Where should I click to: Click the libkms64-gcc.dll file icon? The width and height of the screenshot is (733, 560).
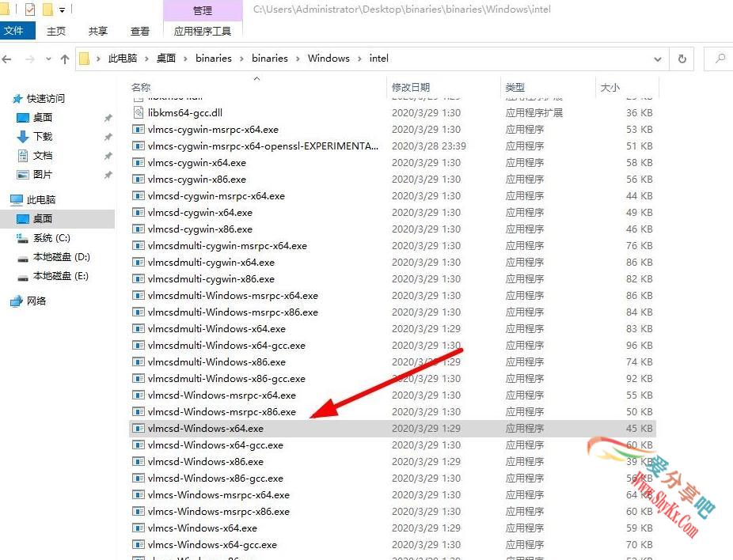[x=138, y=112]
